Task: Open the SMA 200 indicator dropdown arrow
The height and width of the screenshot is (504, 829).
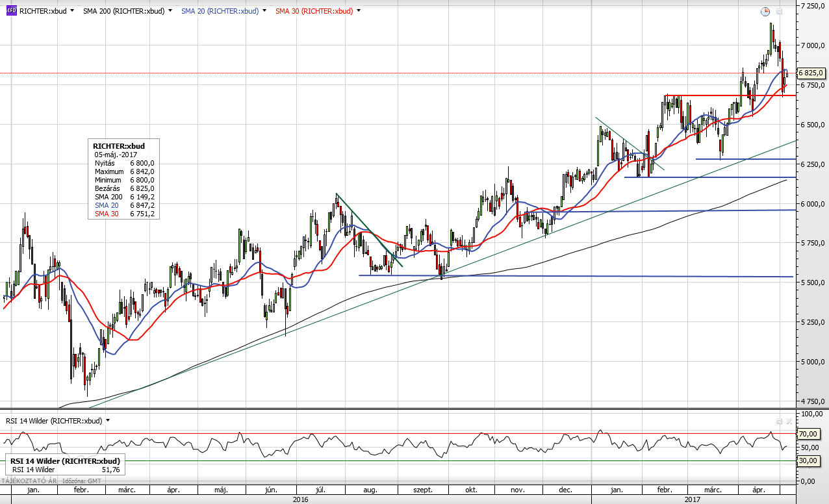Action: (170, 11)
